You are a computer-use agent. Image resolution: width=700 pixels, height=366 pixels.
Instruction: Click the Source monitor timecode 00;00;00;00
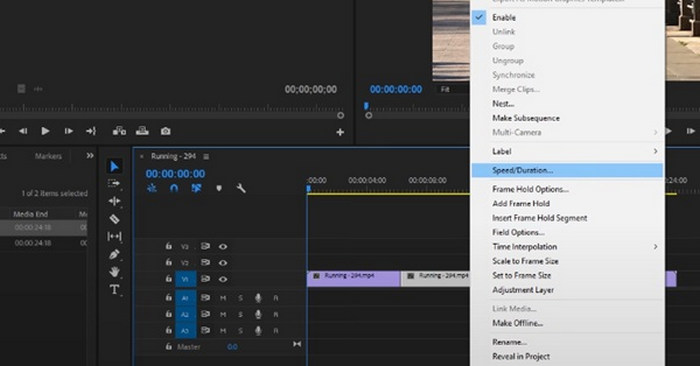tap(311, 89)
